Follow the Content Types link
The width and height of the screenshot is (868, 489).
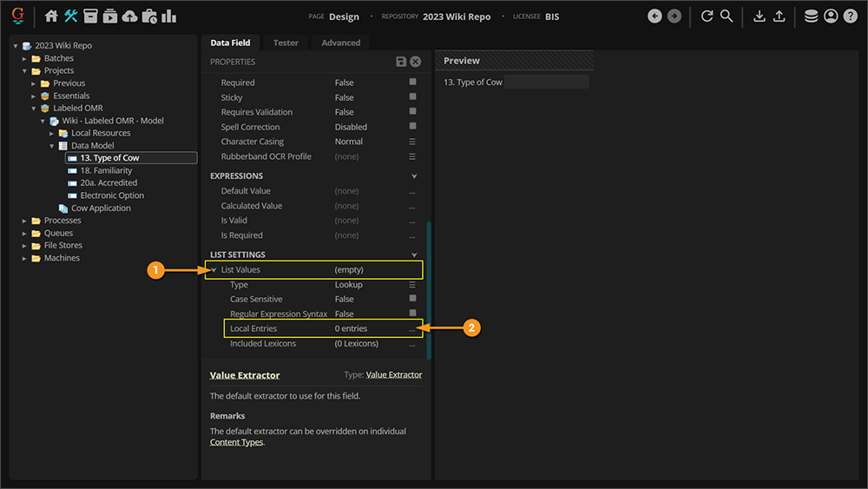tap(236, 442)
